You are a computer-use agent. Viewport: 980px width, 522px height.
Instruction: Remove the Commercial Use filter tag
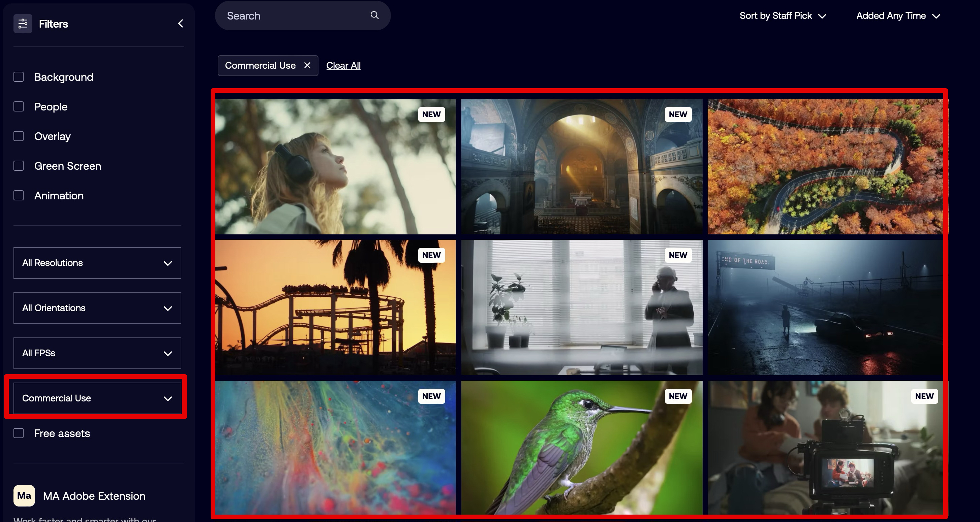point(307,65)
